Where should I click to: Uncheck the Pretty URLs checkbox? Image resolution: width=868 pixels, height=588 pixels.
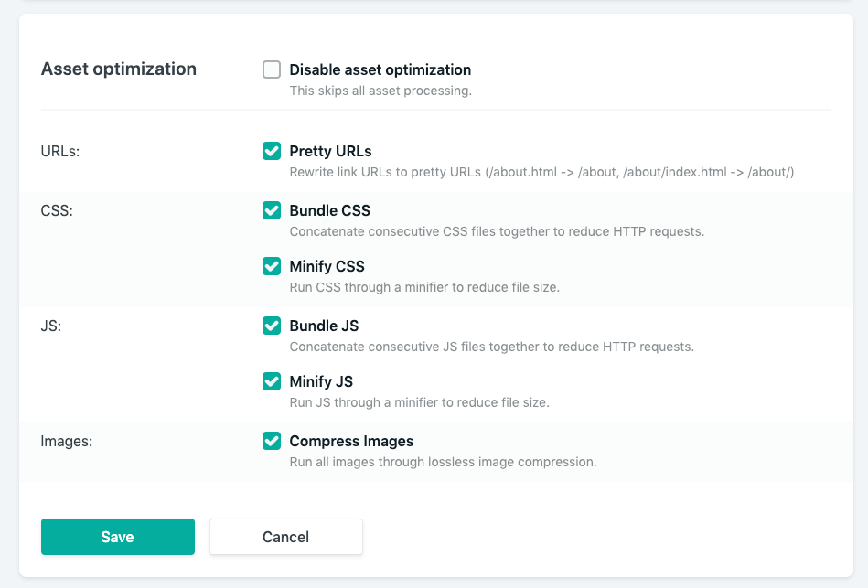tap(272, 151)
